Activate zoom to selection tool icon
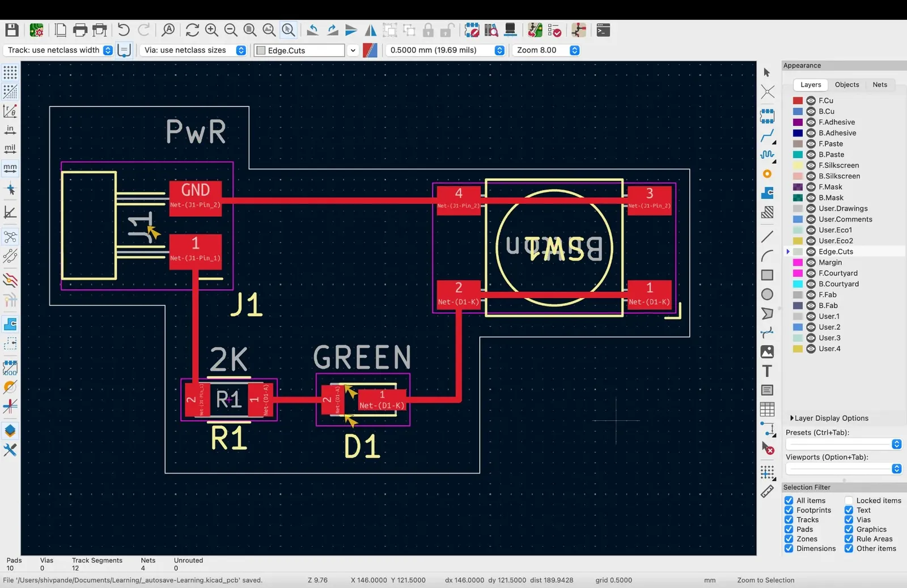 289,29
